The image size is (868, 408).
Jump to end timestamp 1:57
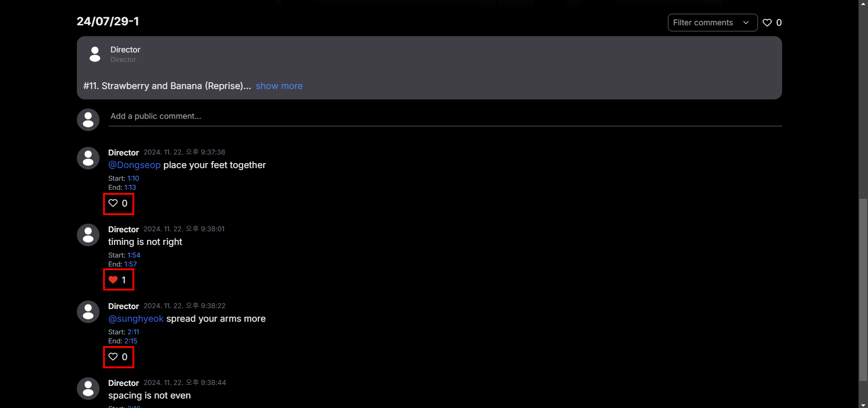coord(131,264)
